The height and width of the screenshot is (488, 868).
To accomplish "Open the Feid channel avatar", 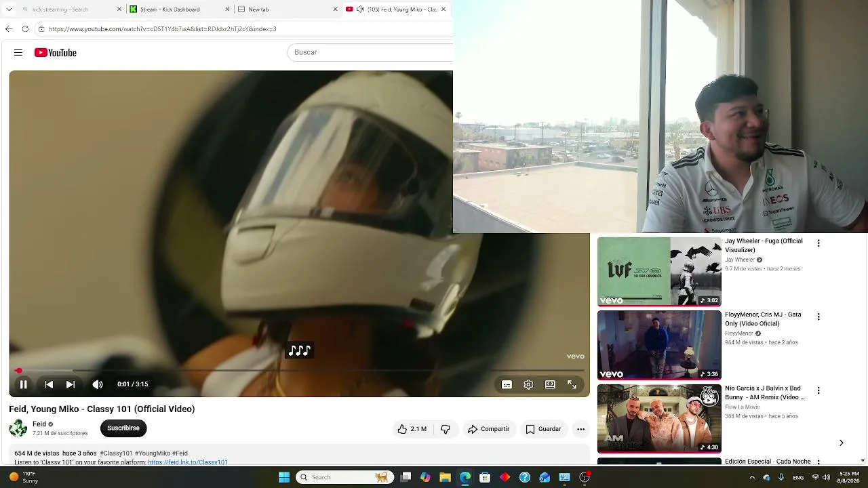I will click(18, 428).
